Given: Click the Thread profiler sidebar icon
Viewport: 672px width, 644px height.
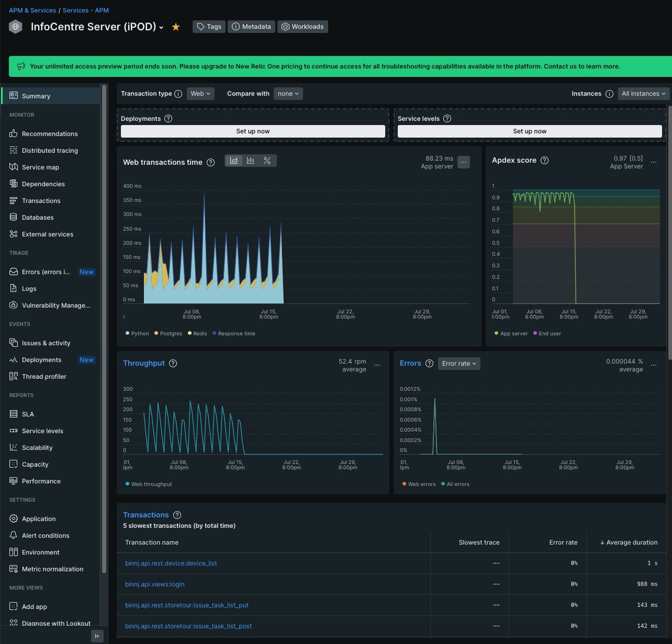Looking at the screenshot, I should (x=14, y=376).
